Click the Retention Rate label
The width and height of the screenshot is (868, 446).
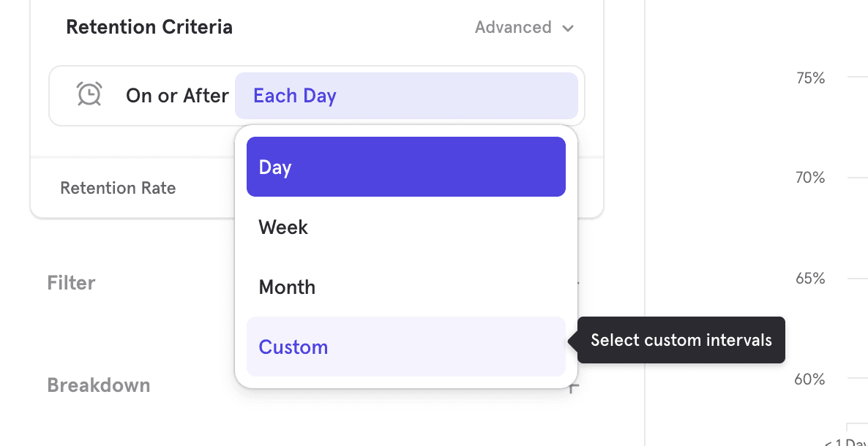[118, 188]
